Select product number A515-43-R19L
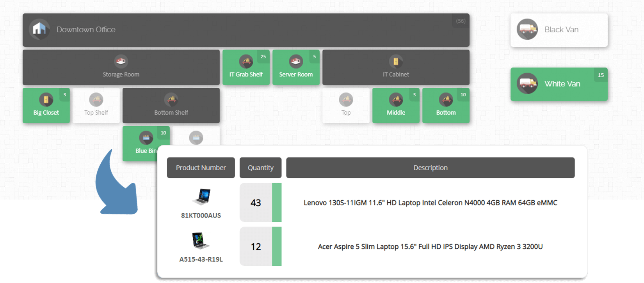 click(x=201, y=260)
